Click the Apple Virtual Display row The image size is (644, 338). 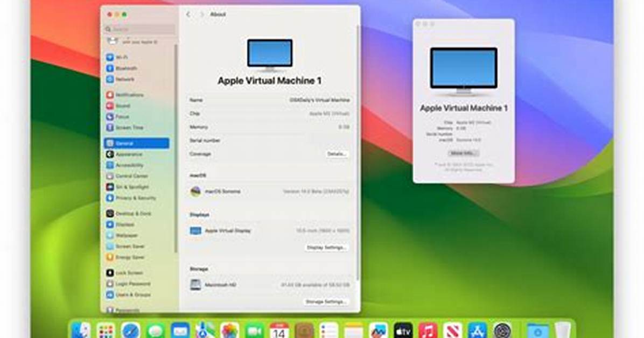point(269,231)
